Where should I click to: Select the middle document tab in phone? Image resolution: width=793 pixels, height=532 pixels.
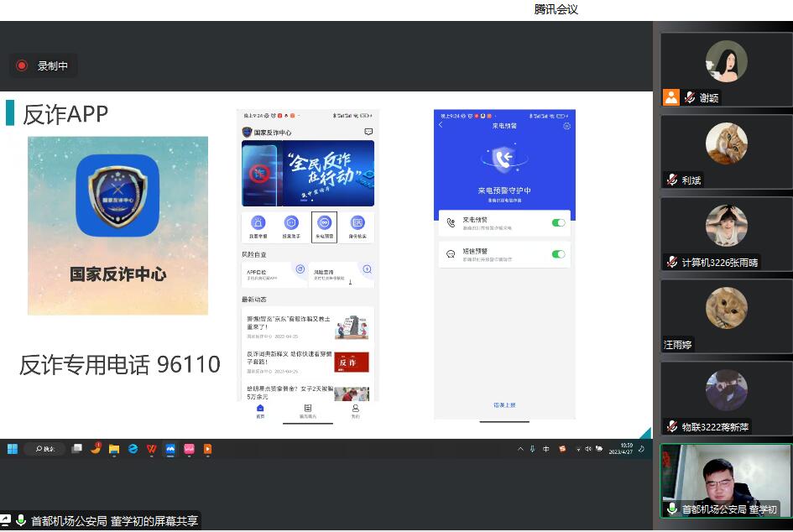click(307, 411)
